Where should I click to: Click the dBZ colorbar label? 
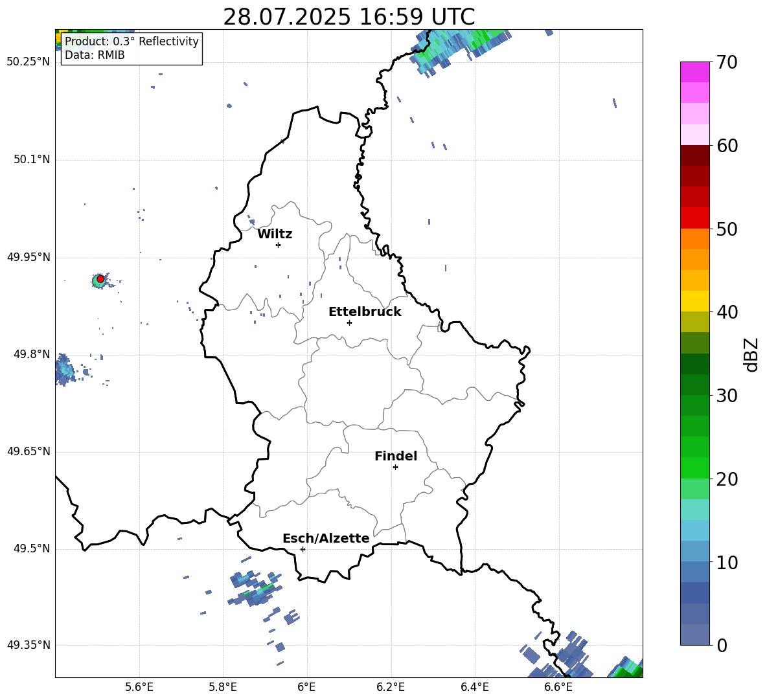coord(752,354)
